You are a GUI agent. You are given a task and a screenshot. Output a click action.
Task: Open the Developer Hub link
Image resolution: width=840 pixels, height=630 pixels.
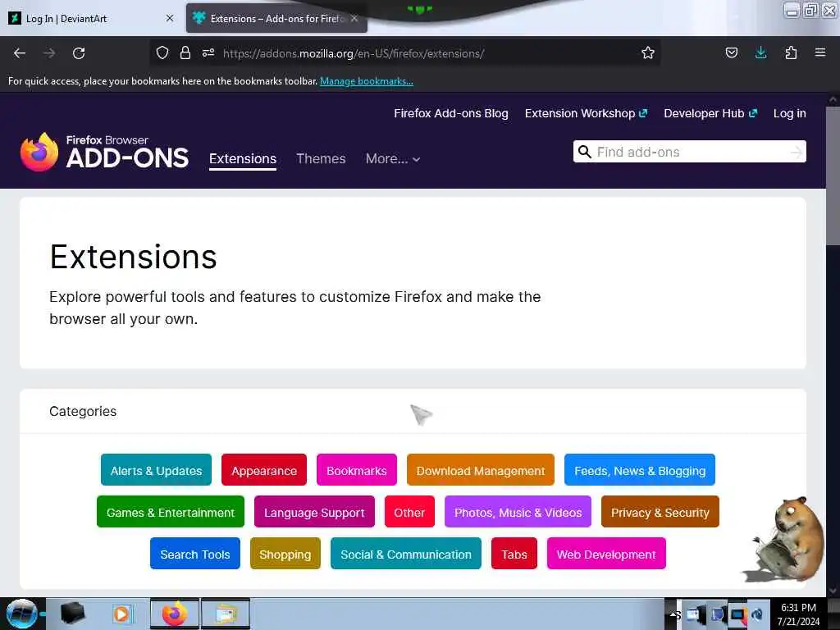[x=710, y=113]
